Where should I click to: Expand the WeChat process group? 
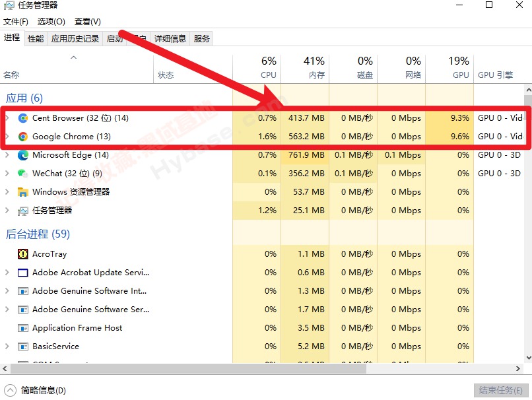(x=7, y=174)
